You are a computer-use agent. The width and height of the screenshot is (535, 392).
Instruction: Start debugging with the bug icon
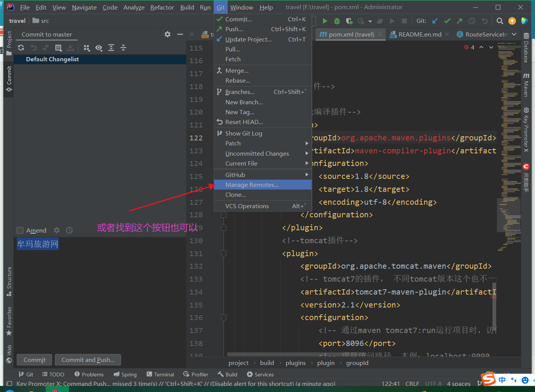click(337, 21)
